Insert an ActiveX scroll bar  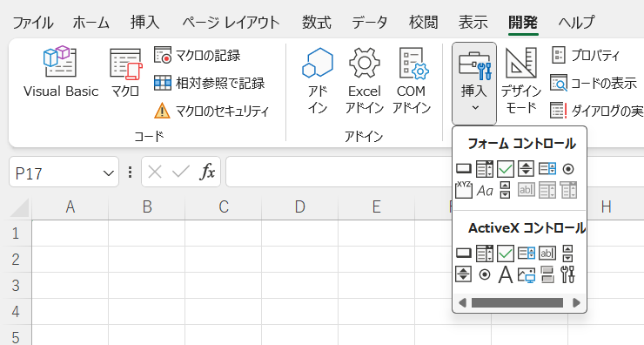[567, 254]
